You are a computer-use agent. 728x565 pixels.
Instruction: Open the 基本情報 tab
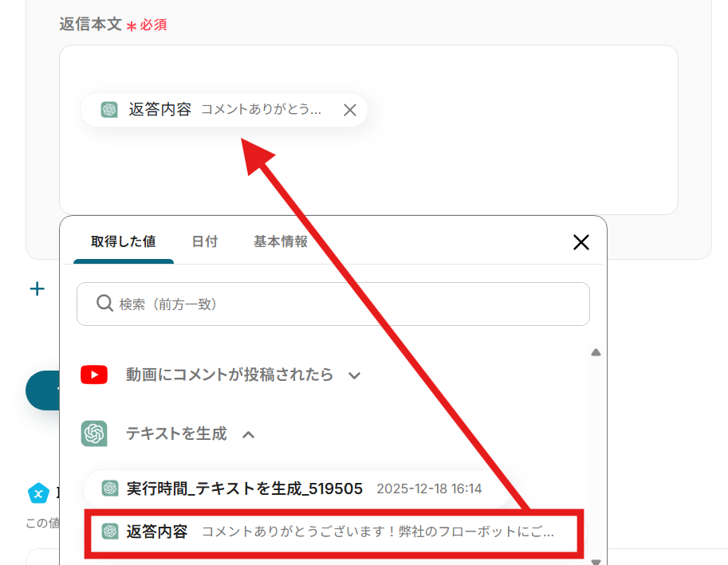(x=281, y=241)
